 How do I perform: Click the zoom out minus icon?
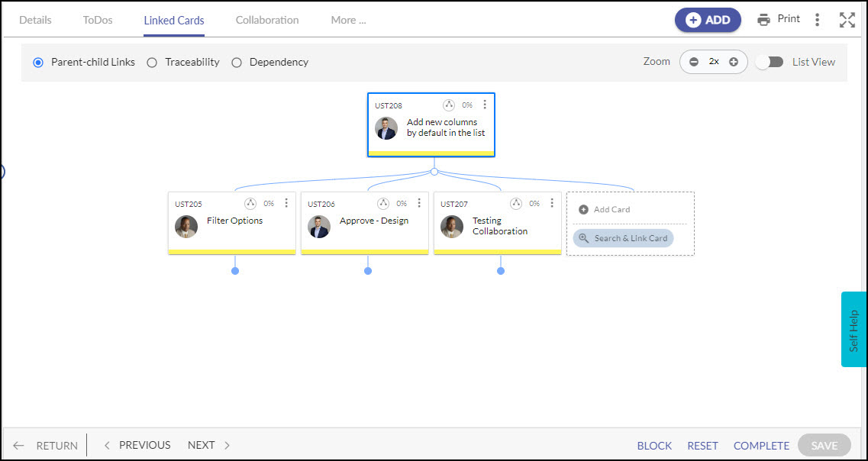coord(694,62)
